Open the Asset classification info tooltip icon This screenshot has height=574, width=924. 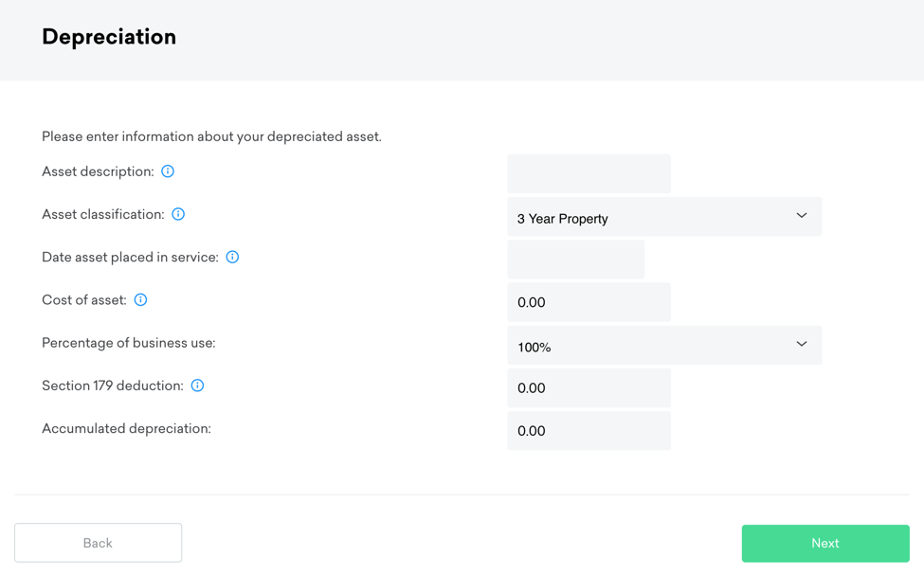(178, 214)
